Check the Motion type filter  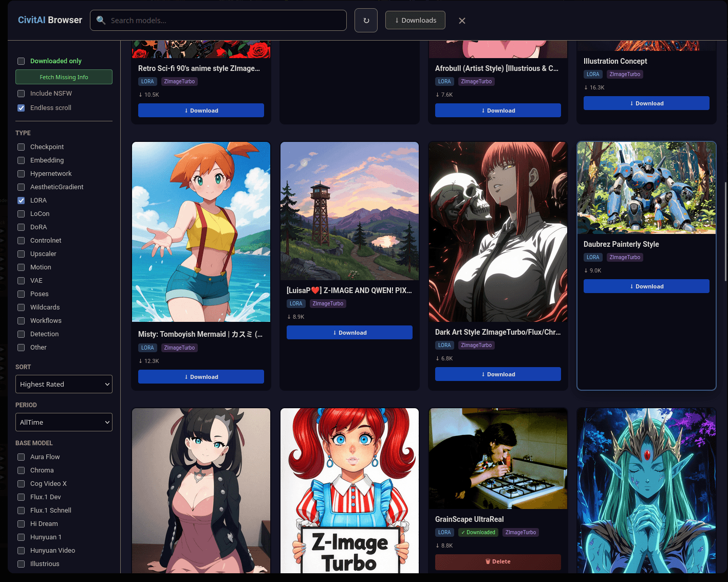(21, 267)
